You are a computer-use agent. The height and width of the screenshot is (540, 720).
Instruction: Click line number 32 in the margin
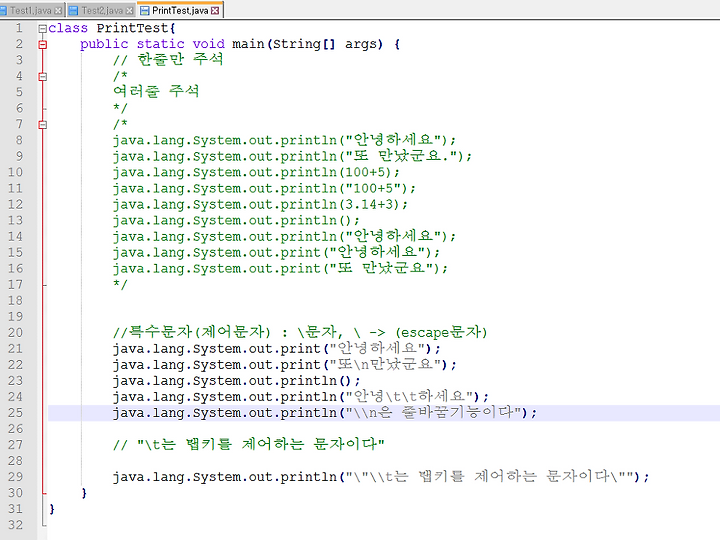(x=15, y=525)
